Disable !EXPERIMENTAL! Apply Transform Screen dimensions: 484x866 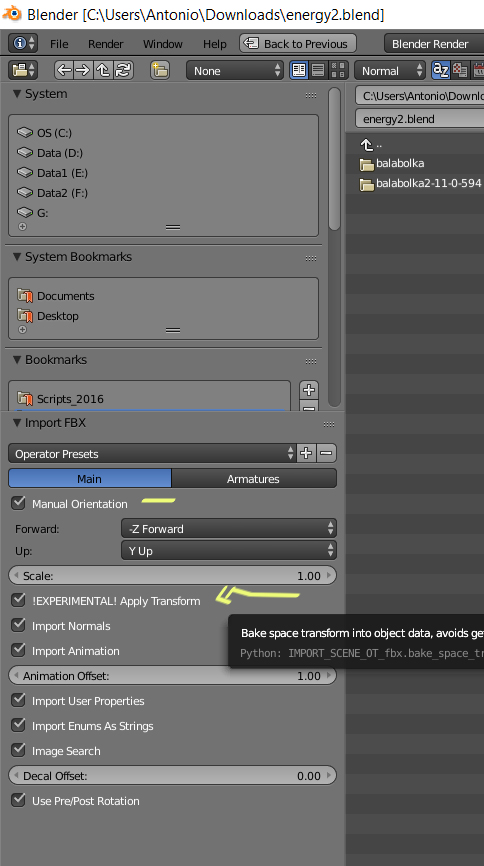pos(19,600)
